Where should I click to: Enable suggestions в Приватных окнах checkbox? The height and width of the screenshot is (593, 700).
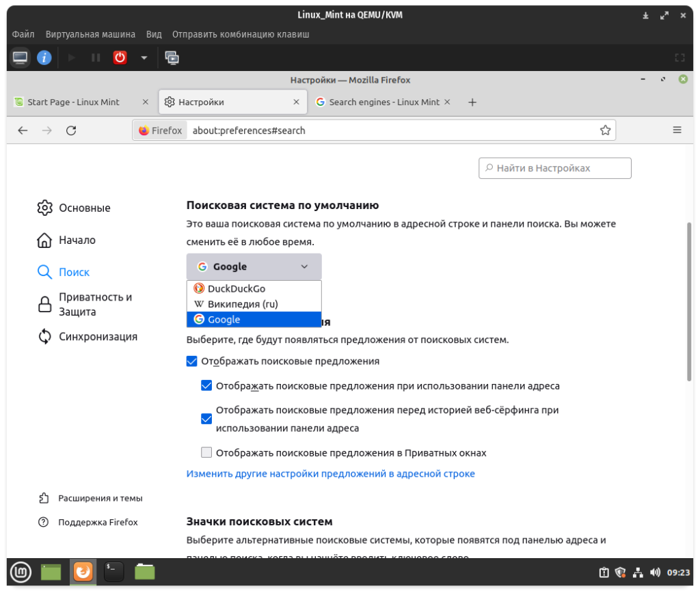coord(206,452)
